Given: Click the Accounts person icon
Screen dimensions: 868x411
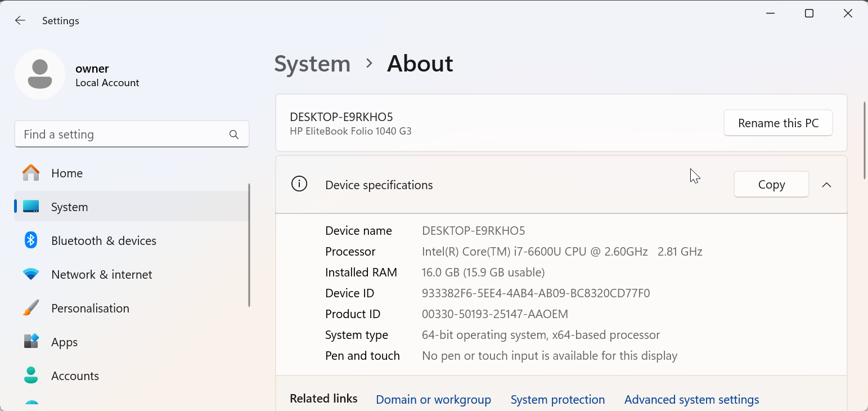Looking at the screenshot, I should [x=31, y=376].
